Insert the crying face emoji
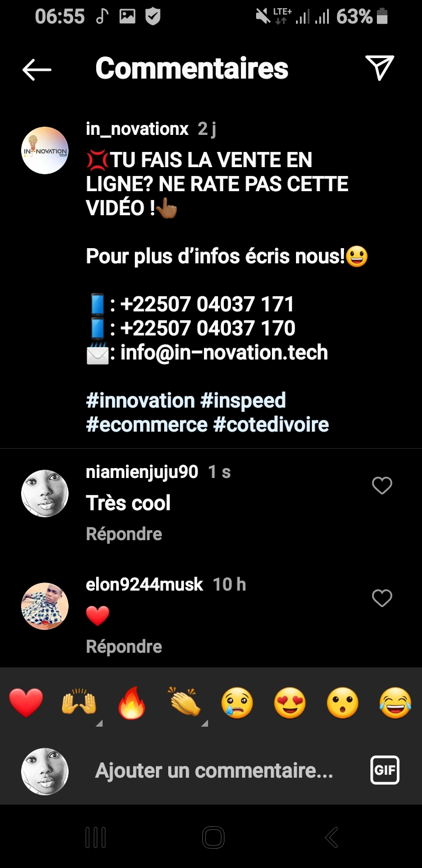The width and height of the screenshot is (422, 868). [x=237, y=703]
